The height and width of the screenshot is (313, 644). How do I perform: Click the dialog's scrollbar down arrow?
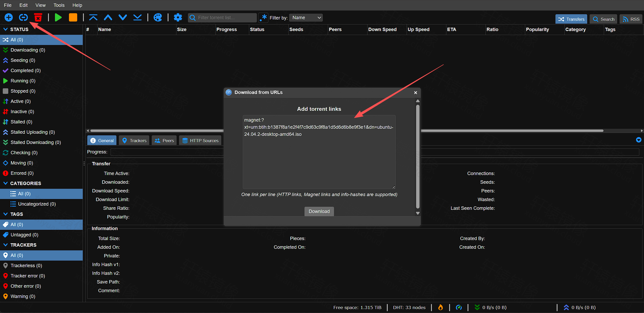[x=418, y=213]
